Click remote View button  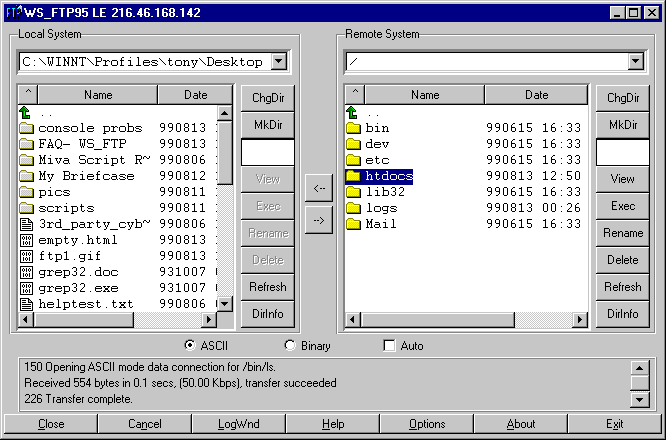point(623,179)
